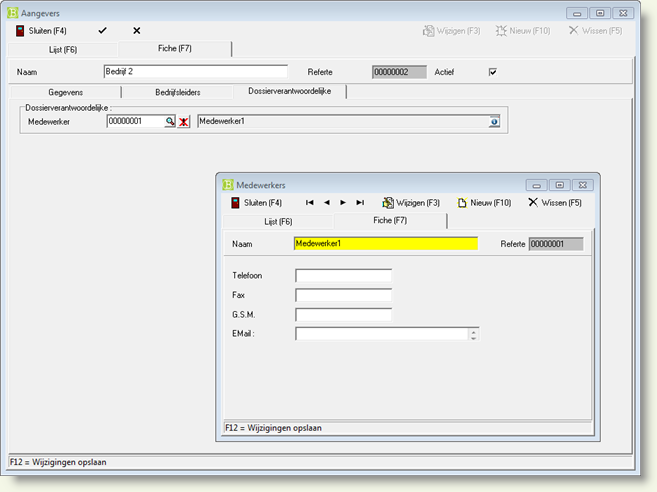Click the Medewerkers title bar app icon
The height and width of the screenshot is (492, 657).
coord(228,185)
